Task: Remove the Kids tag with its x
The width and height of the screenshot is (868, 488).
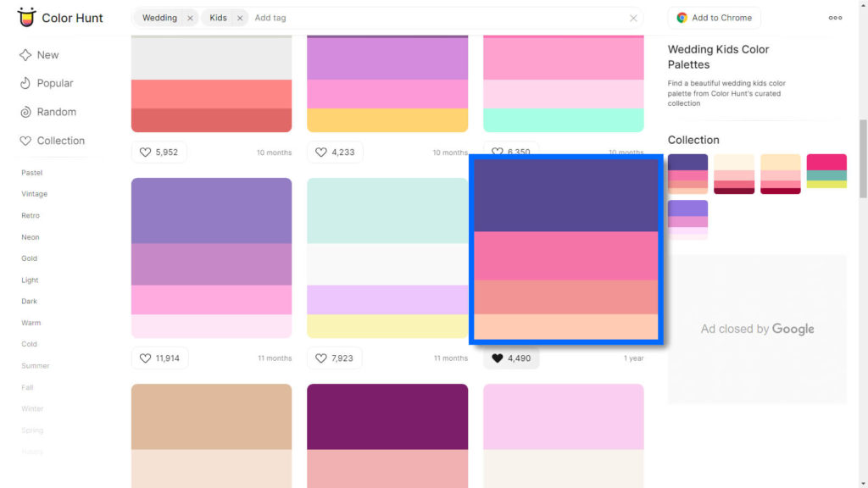Action: coord(240,19)
